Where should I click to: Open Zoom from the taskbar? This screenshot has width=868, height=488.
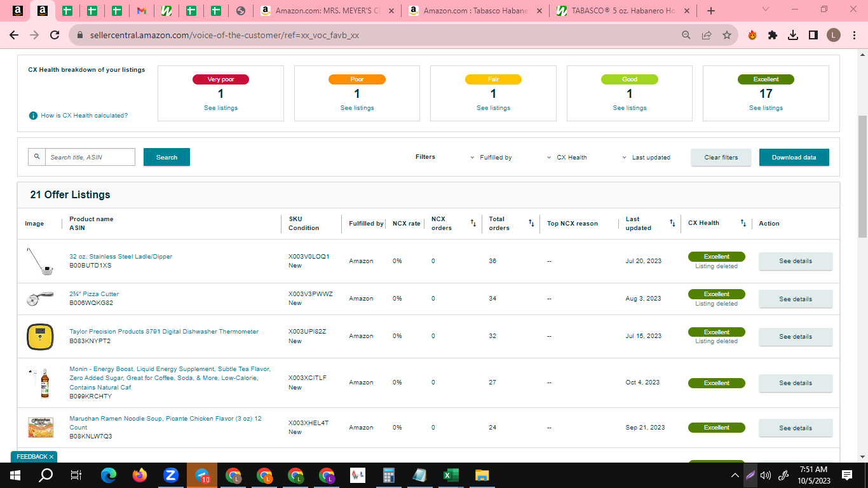click(x=170, y=475)
